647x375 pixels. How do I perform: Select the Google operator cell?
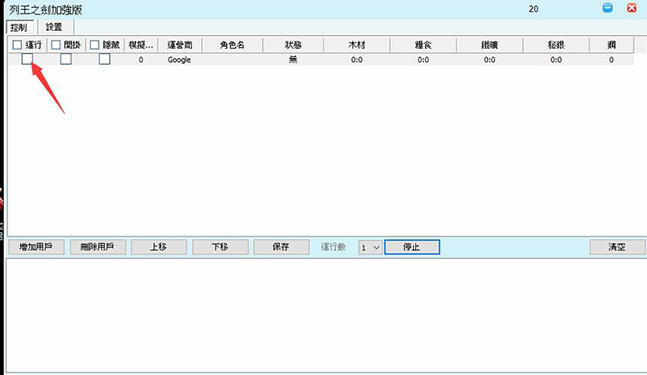179,60
